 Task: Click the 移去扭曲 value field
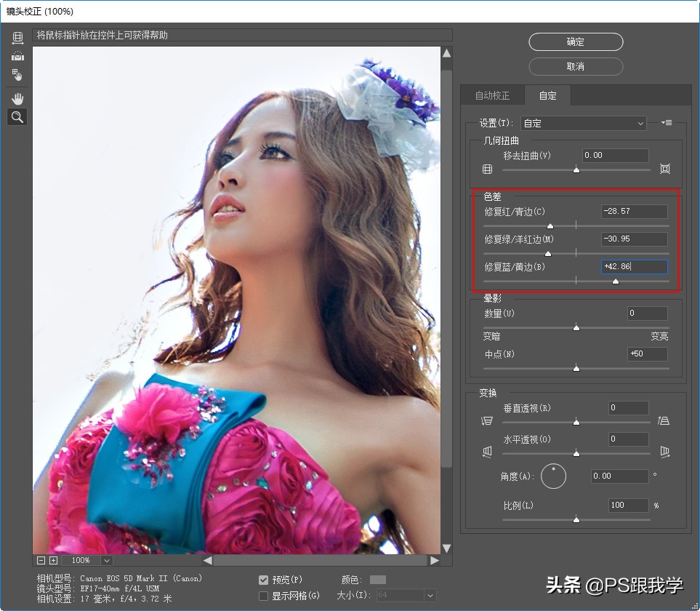pyautogui.click(x=615, y=156)
